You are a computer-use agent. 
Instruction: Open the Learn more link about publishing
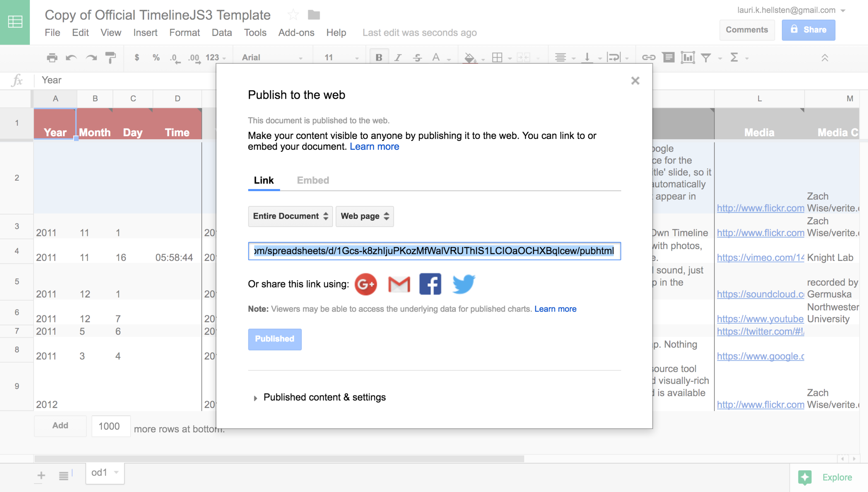(x=374, y=147)
